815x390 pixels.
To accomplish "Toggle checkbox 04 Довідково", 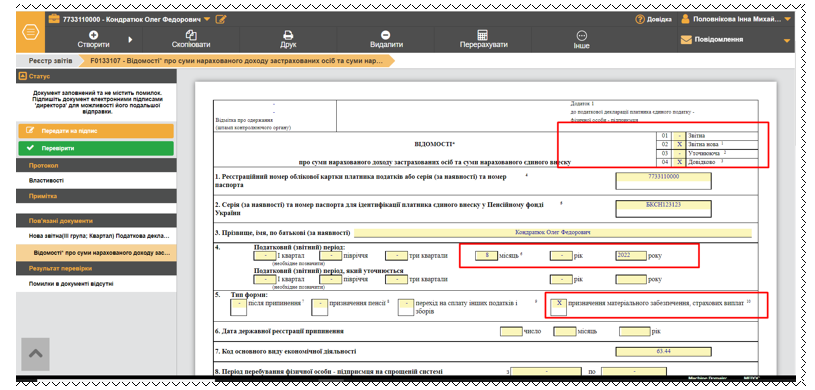I will point(679,162).
